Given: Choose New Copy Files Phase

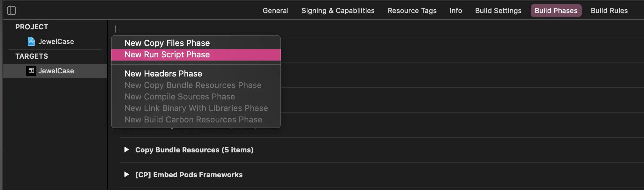Looking at the screenshot, I should coord(167,43).
